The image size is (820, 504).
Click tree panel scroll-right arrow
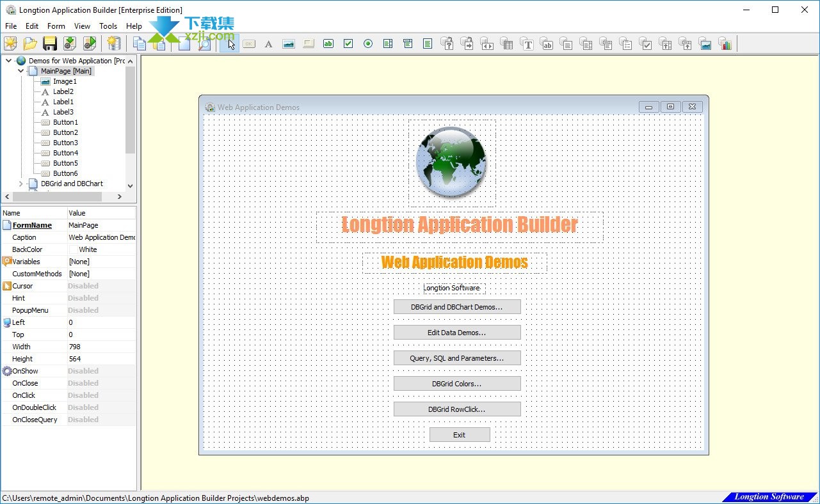click(x=120, y=197)
